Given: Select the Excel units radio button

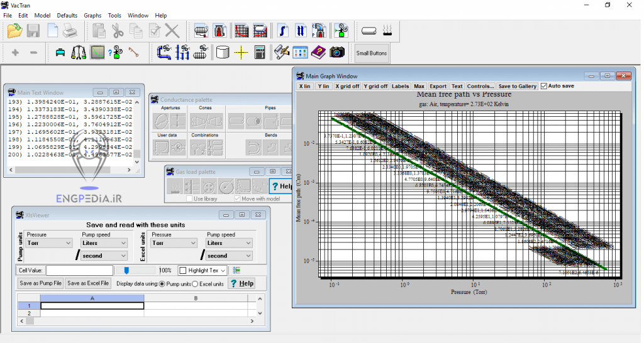Looking at the screenshot, I should click(195, 284).
